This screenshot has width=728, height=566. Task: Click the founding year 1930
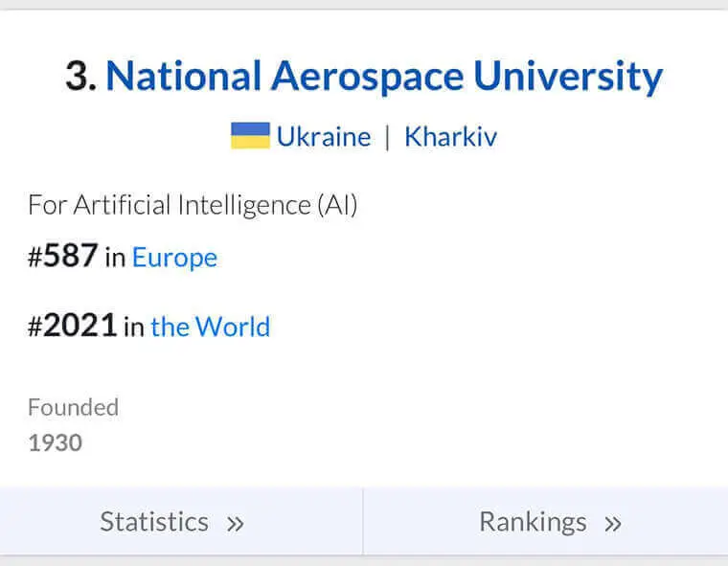click(55, 442)
